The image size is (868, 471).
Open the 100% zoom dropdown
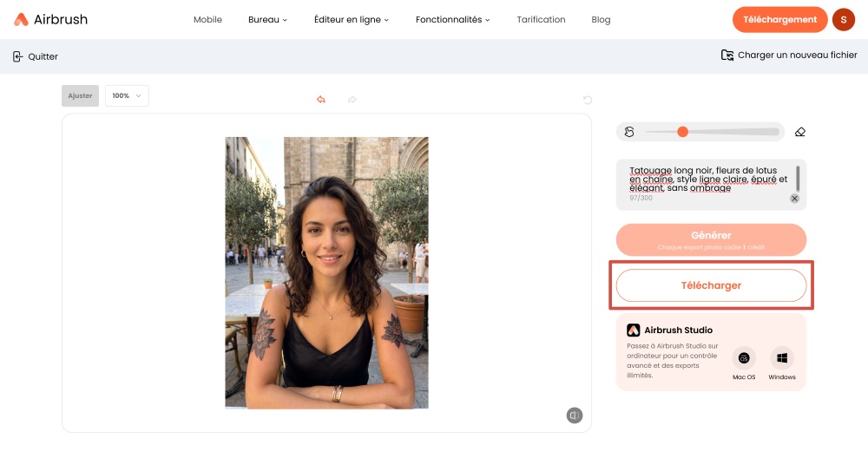tap(127, 95)
